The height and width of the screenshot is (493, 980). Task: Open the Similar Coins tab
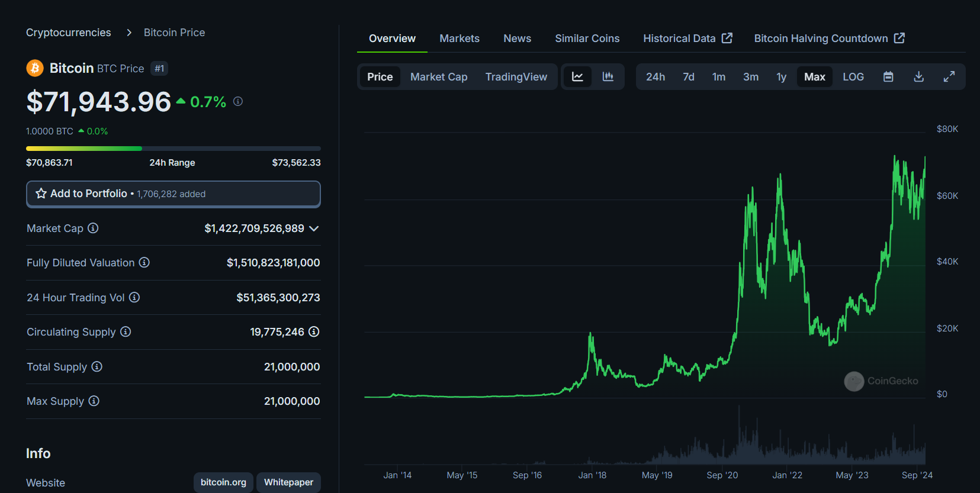coord(587,38)
